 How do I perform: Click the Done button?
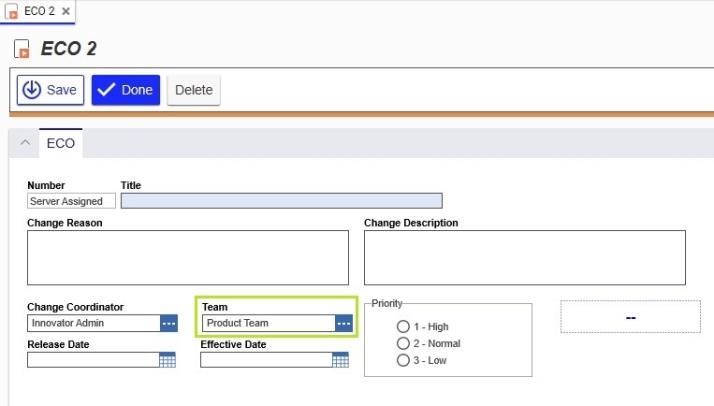point(126,90)
